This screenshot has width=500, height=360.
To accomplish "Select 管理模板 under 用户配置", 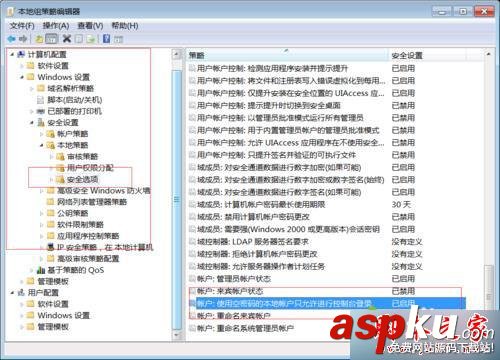I will coord(53,327).
